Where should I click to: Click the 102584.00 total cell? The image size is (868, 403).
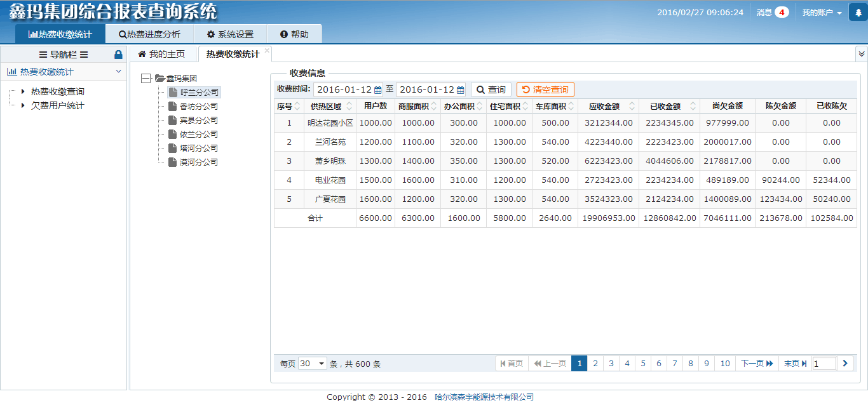(x=832, y=218)
